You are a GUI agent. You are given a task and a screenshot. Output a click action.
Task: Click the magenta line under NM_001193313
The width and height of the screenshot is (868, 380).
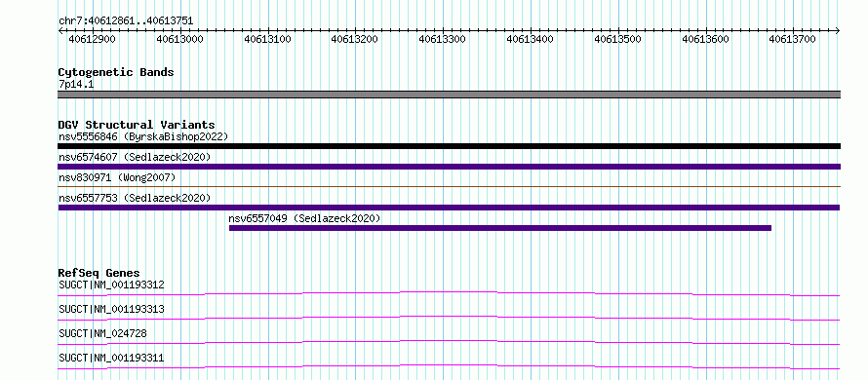pos(449,318)
